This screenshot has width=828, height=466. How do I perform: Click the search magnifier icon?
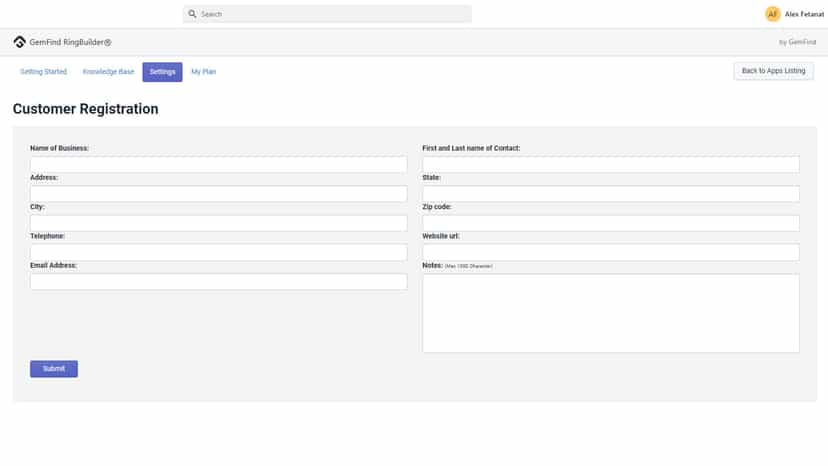click(192, 14)
